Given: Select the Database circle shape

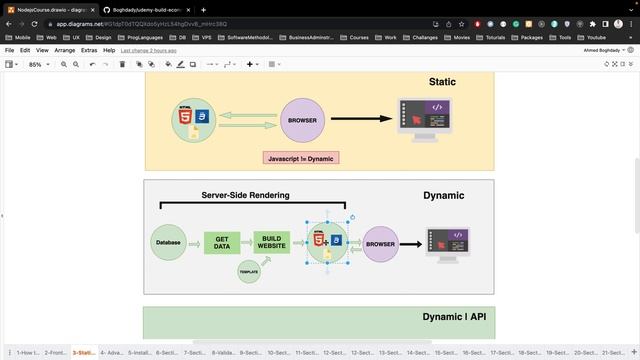Looking at the screenshot, I should tap(168, 242).
